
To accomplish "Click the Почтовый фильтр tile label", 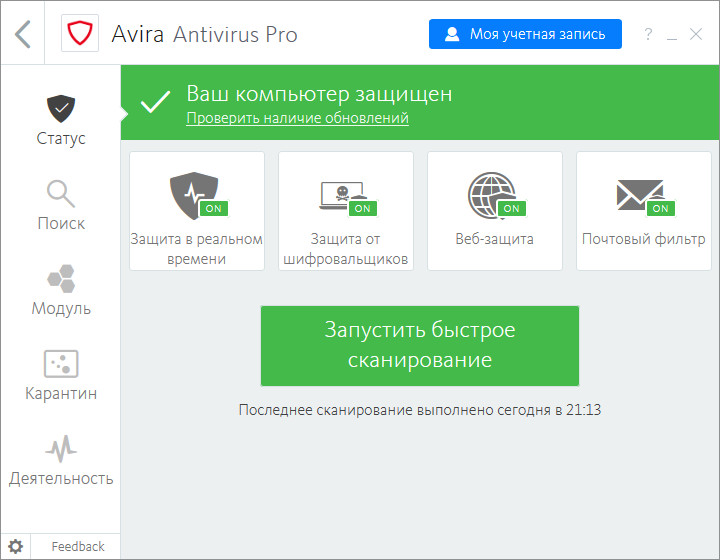I will pos(643,239).
